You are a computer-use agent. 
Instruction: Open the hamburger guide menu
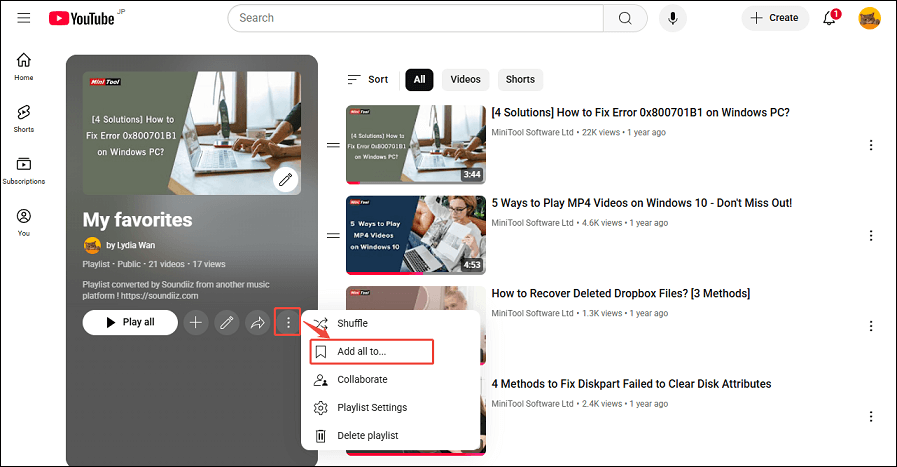(23, 18)
